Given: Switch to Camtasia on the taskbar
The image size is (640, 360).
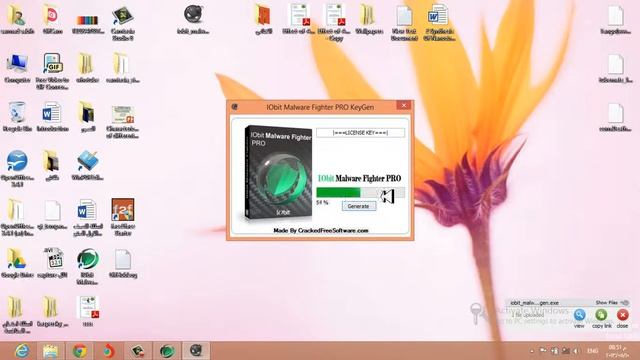Looking at the screenshot, I should coord(138,351).
